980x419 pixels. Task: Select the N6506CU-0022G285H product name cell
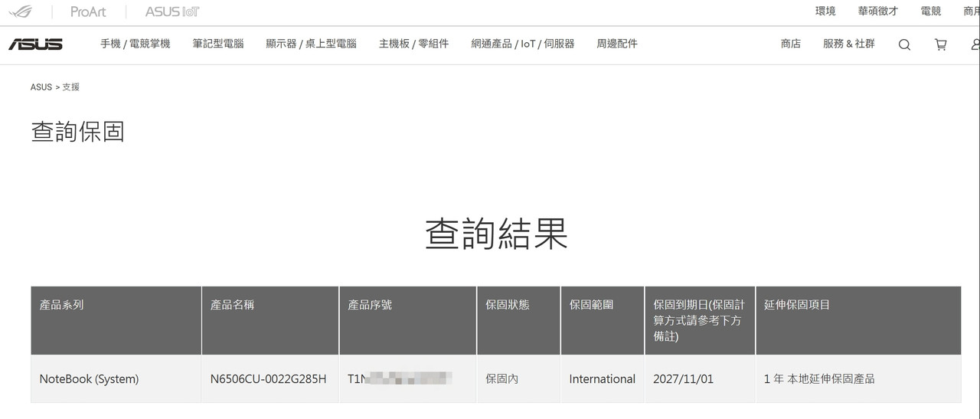tap(270, 379)
